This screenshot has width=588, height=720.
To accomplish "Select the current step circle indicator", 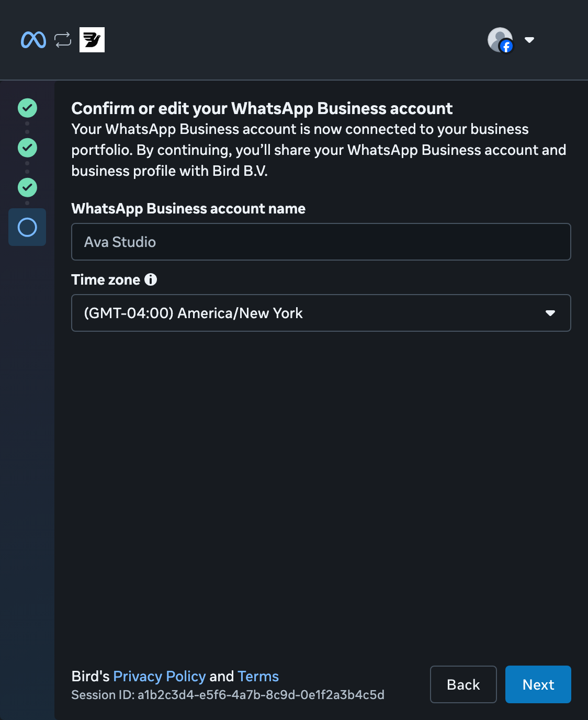I will [27, 227].
